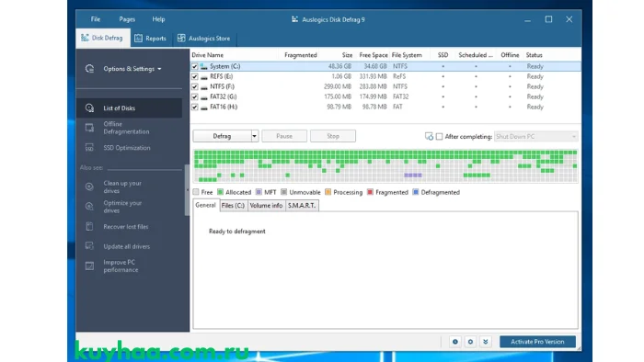Click the Clean up your drives icon

pos(89,187)
